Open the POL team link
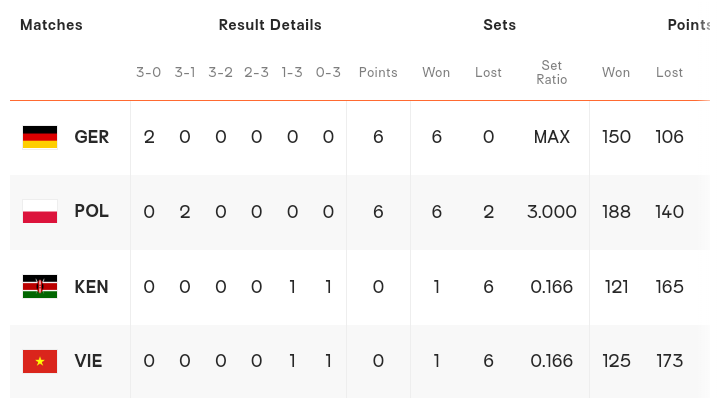 click(91, 211)
